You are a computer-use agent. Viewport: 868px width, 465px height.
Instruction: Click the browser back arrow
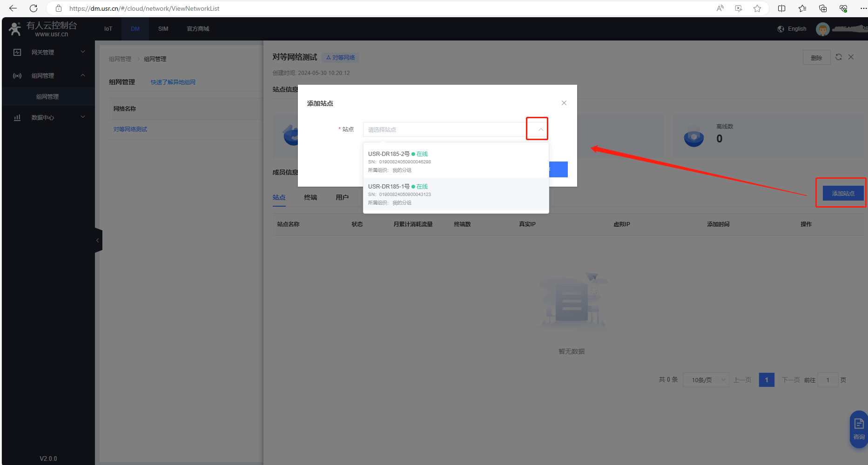(x=13, y=8)
